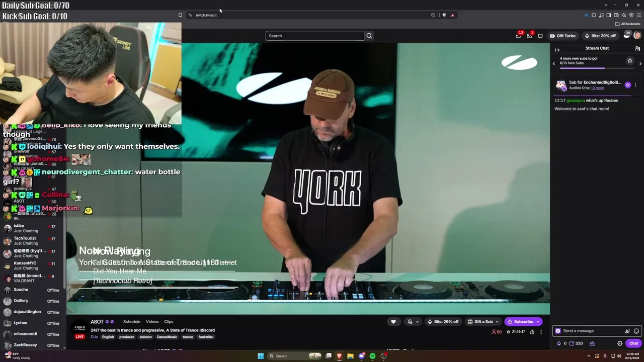Open the whispers speech bubble icon
Image resolution: width=644 pixels, height=362 pixels.
click(540, 36)
